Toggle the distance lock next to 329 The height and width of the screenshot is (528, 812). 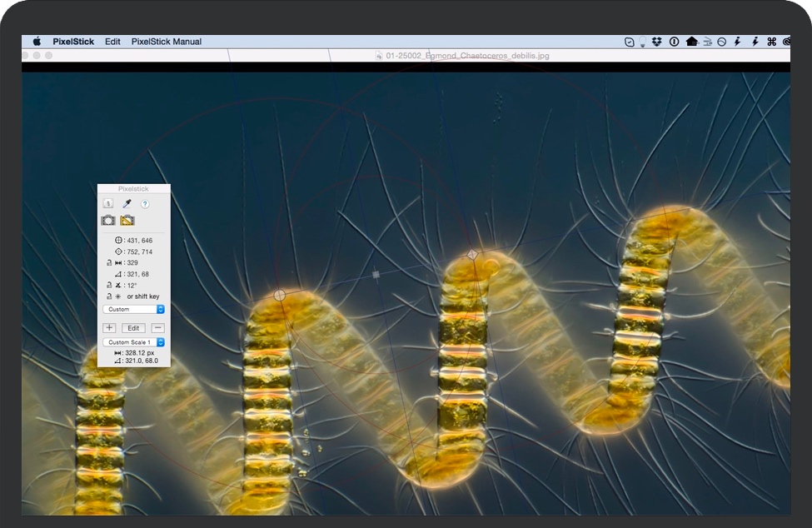click(x=109, y=262)
